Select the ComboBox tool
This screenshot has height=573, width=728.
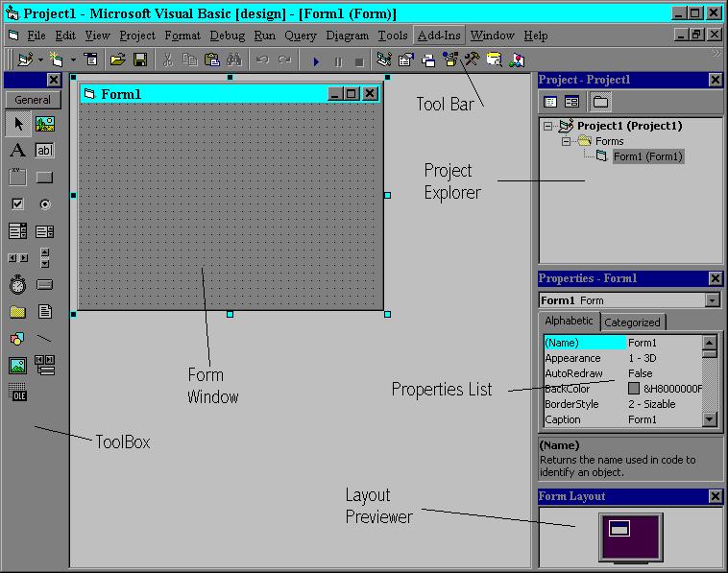click(x=18, y=230)
